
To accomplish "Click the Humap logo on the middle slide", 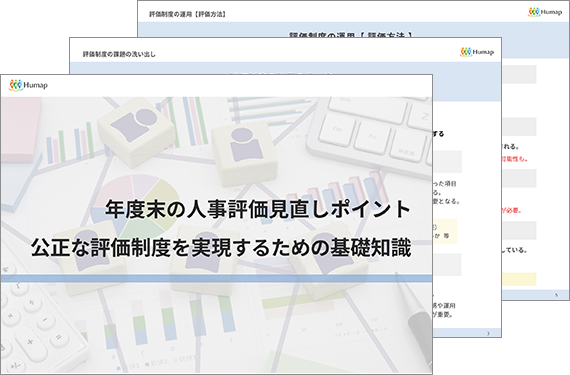I will coord(477,52).
